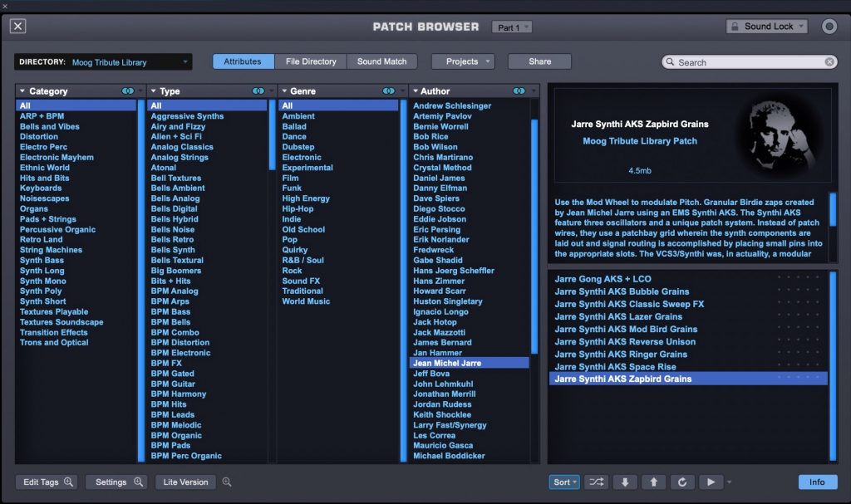Clear the search field with its X icon
Screen dimensions: 851x504
point(829,61)
